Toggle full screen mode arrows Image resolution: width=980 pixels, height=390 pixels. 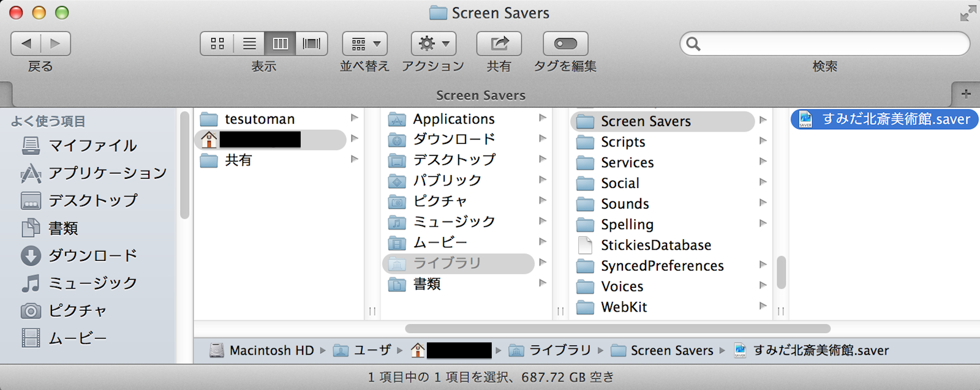(x=968, y=13)
